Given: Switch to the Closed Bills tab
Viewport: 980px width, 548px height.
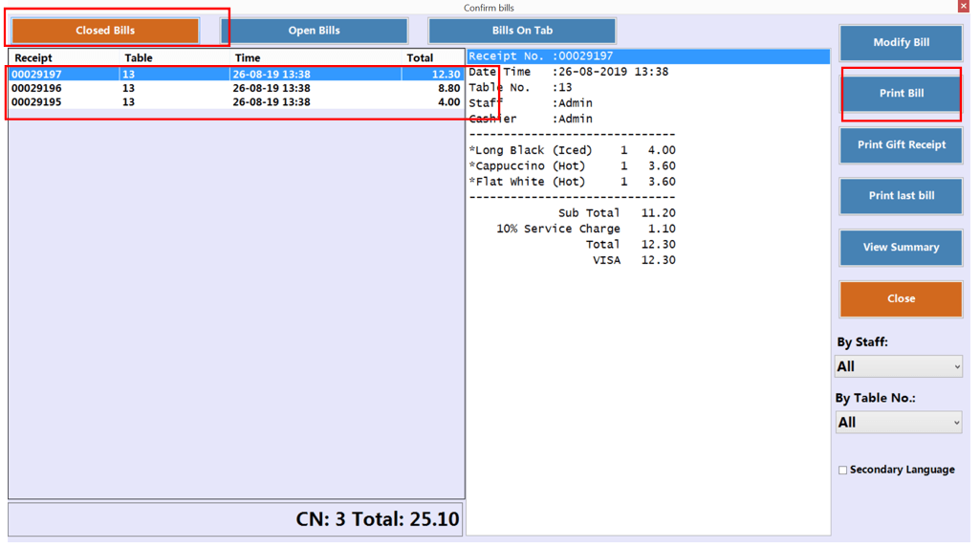Looking at the screenshot, I should click(105, 31).
